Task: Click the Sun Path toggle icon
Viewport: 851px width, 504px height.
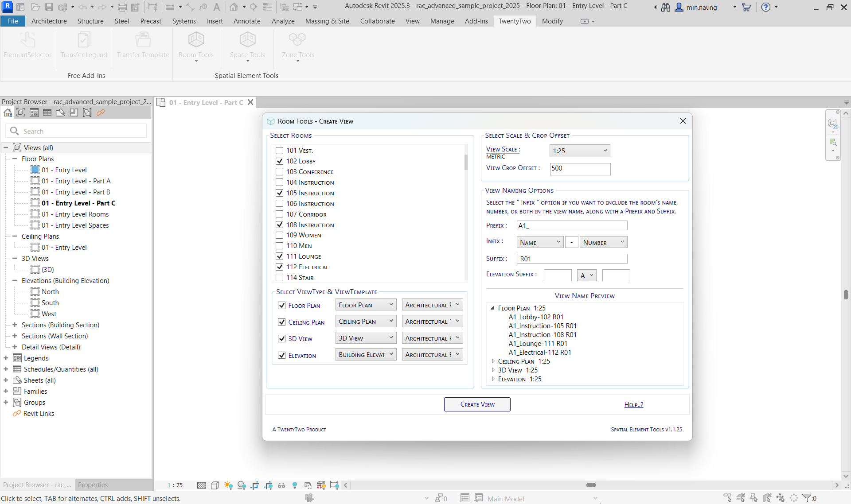Action: (228, 485)
